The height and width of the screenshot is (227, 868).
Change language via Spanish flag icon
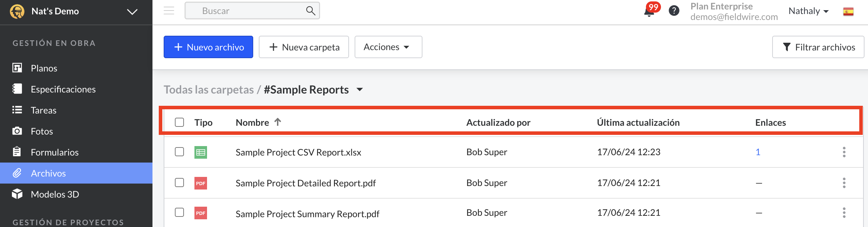(848, 12)
